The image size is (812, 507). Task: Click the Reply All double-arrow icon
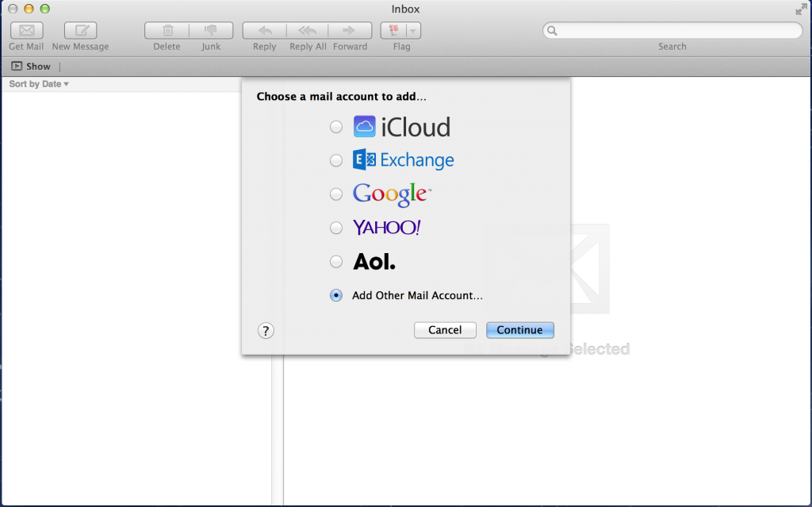click(x=308, y=31)
